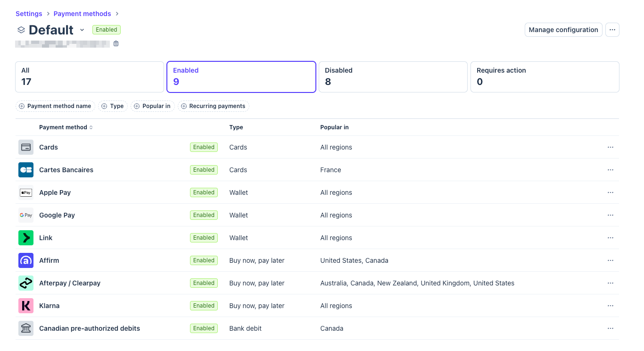Open the Popular in filter
This screenshot has height=351, width=644.
(152, 106)
